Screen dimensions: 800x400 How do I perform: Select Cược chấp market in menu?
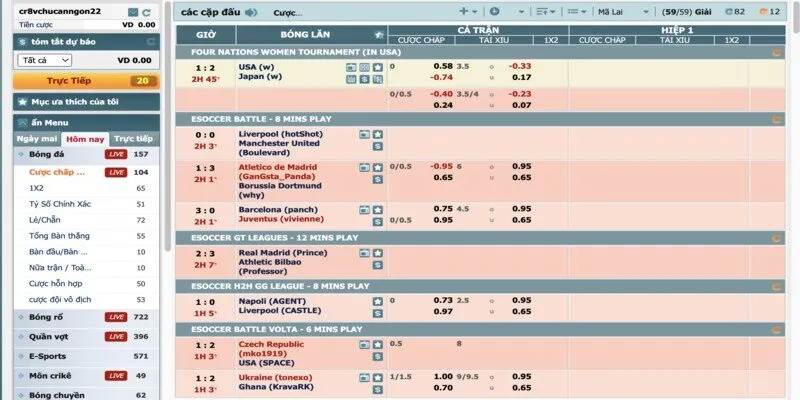57,172
